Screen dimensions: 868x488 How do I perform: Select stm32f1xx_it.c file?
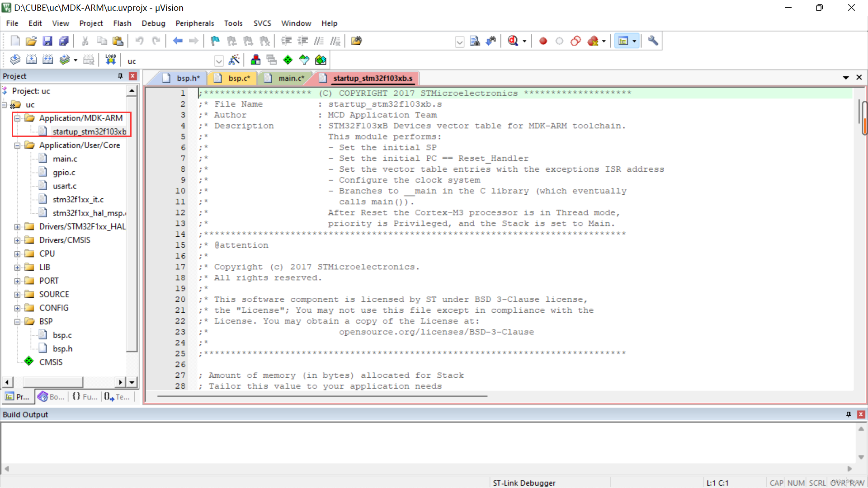(x=78, y=199)
